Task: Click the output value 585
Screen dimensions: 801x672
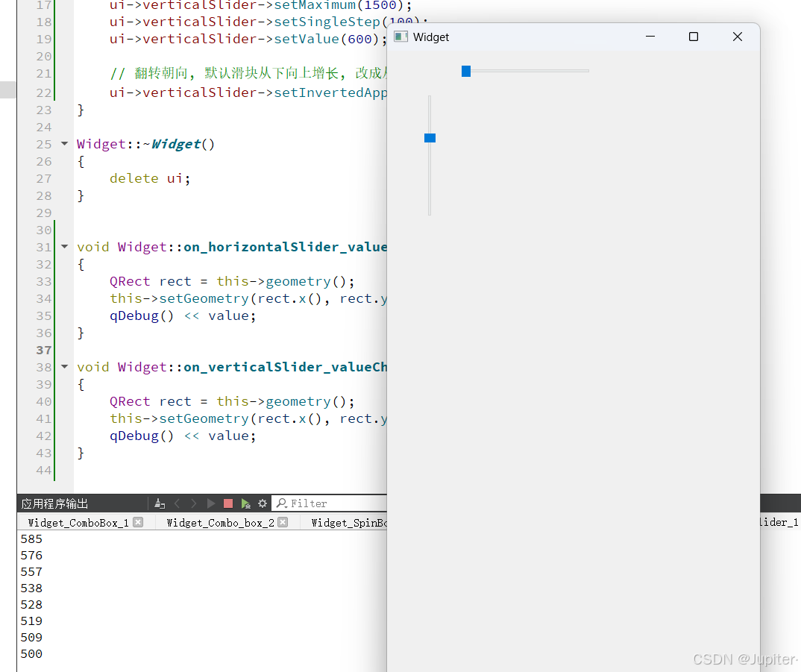Action: pyautogui.click(x=31, y=539)
